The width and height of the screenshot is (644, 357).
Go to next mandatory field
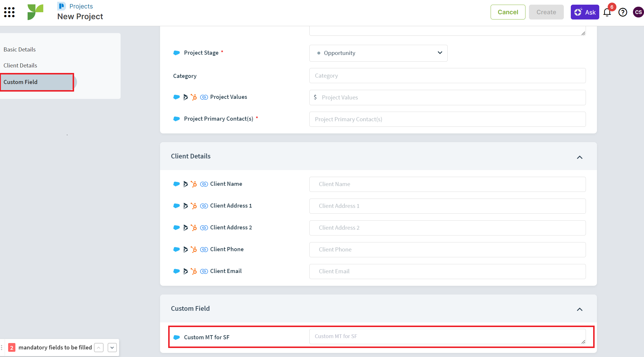click(x=112, y=347)
